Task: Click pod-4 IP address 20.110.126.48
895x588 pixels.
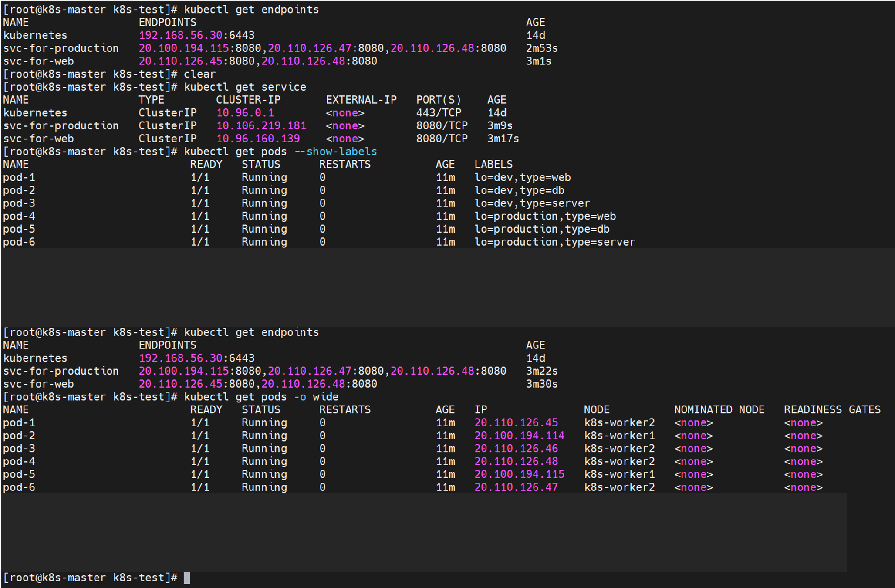Action: (x=516, y=462)
